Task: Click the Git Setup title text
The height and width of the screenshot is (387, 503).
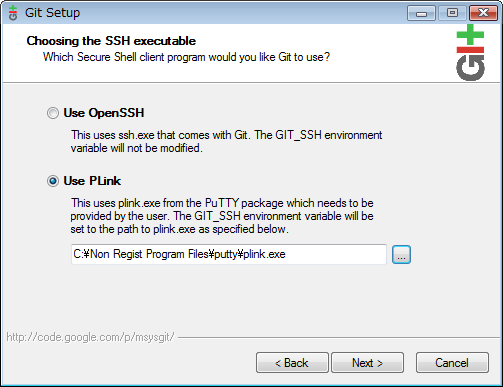Action: pyautogui.click(x=52, y=13)
